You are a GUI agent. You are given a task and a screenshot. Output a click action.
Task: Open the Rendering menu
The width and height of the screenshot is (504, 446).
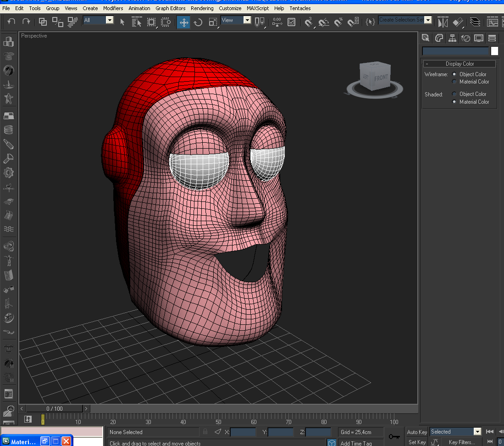click(x=202, y=8)
